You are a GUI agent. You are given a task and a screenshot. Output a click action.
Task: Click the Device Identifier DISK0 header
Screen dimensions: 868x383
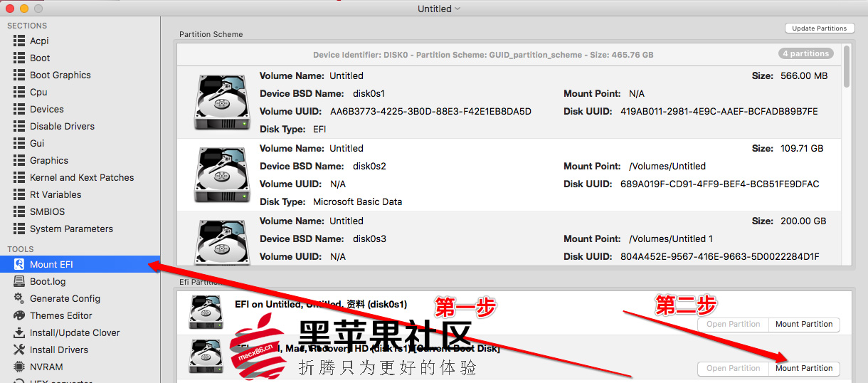483,55
